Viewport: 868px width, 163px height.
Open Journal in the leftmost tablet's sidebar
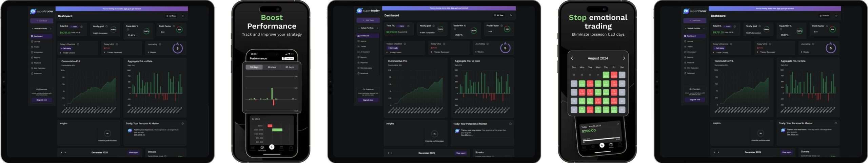[37, 41]
